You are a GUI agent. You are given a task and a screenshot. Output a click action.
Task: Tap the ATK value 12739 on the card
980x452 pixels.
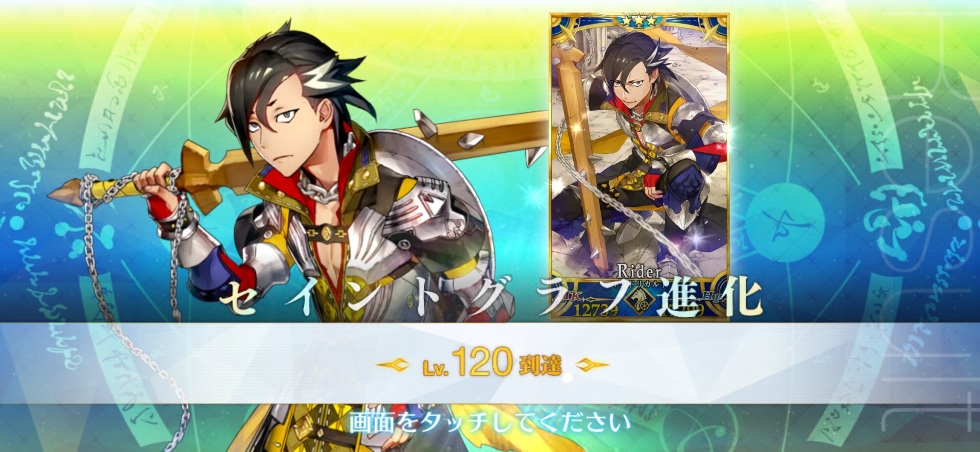coord(595,310)
